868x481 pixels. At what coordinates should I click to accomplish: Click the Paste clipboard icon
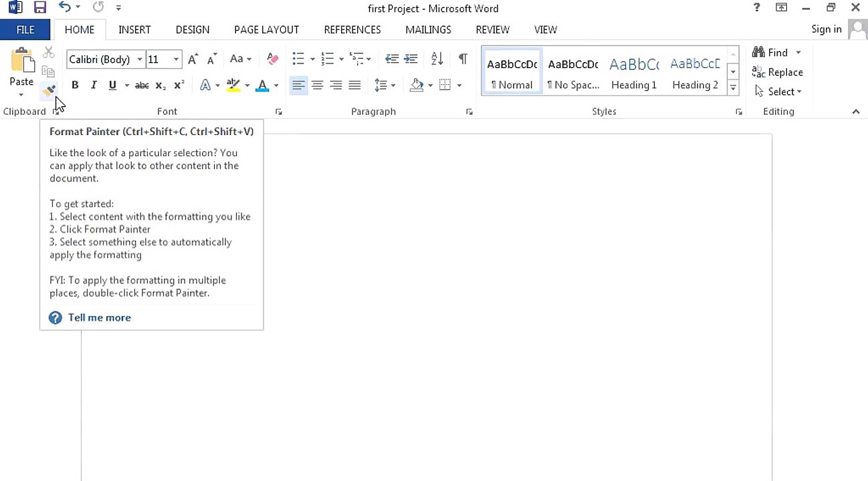pyautogui.click(x=22, y=61)
